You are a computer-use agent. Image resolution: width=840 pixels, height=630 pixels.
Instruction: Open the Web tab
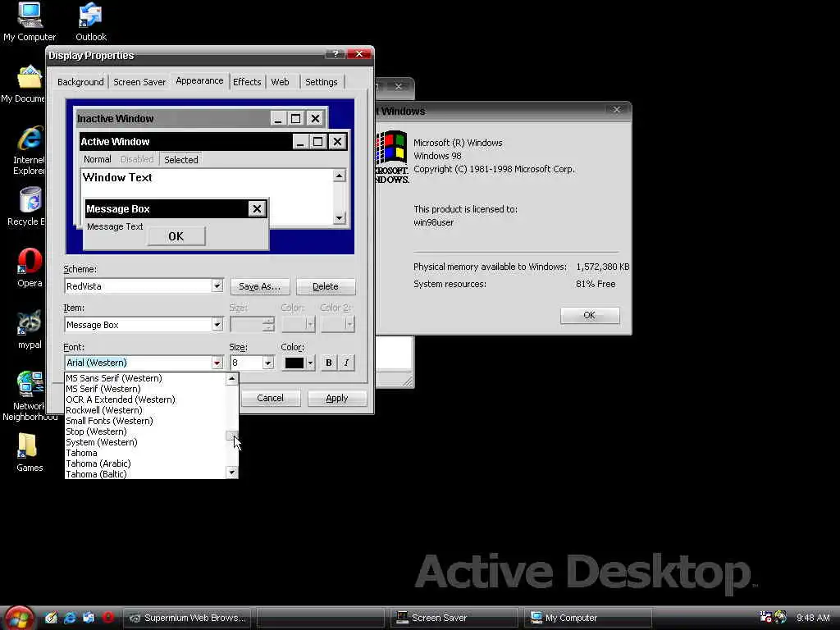click(x=280, y=82)
